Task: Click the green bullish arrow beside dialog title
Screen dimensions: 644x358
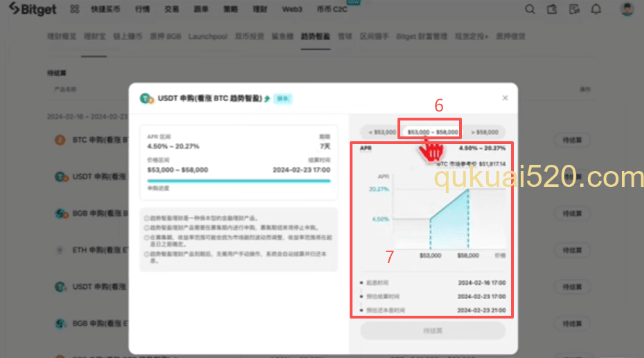Action: (267, 98)
